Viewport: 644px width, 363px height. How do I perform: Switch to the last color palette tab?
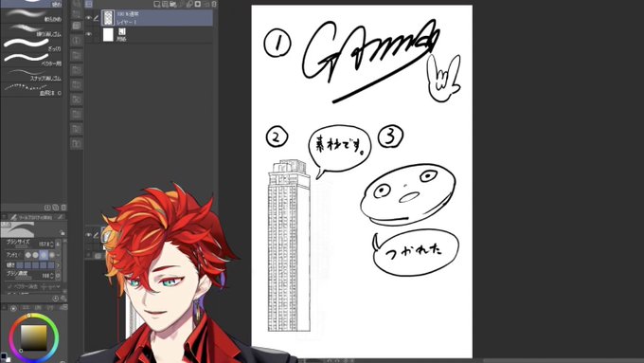coord(64,308)
